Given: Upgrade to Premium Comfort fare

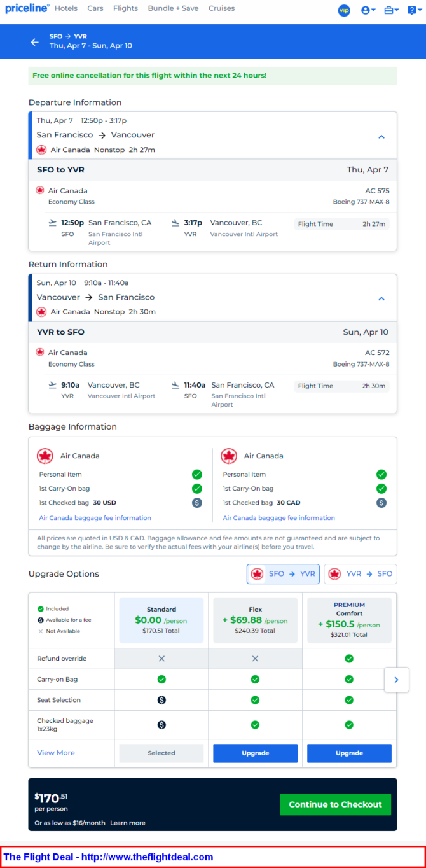Looking at the screenshot, I should (349, 753).
